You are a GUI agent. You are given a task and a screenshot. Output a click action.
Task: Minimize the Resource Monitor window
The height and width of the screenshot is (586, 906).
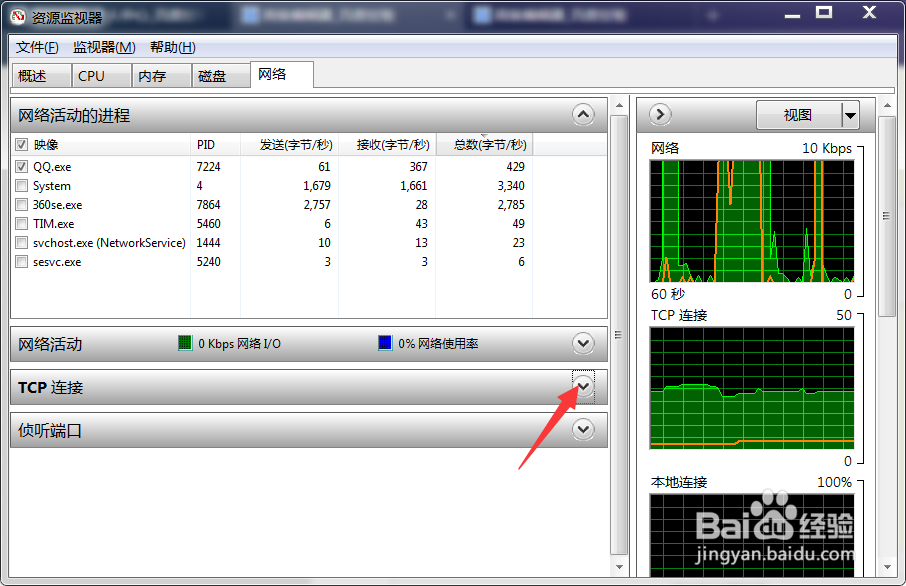coord(792,14)
